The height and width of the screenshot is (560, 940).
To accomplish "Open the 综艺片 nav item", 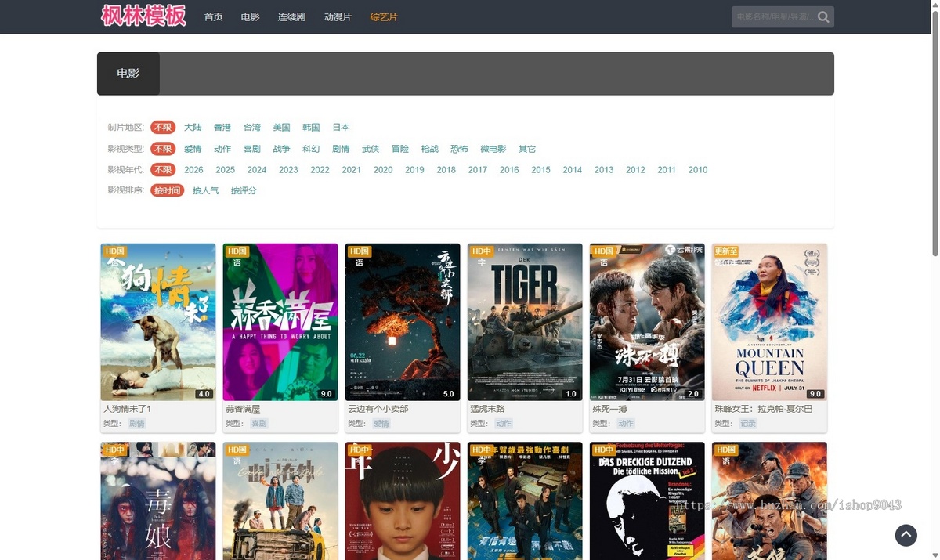I will [384, 17].
